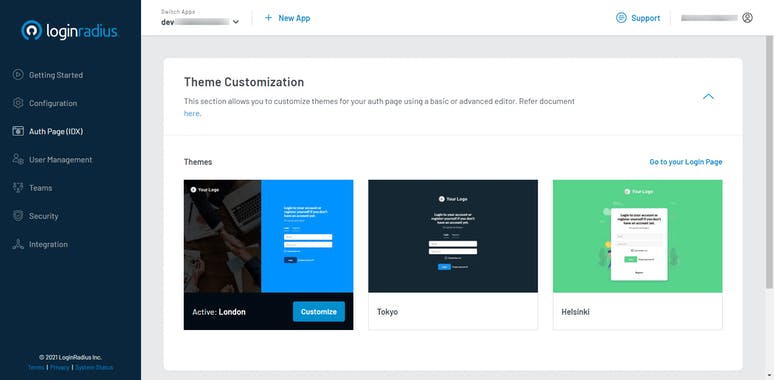Click the Support chat icon

click(621, 18)
